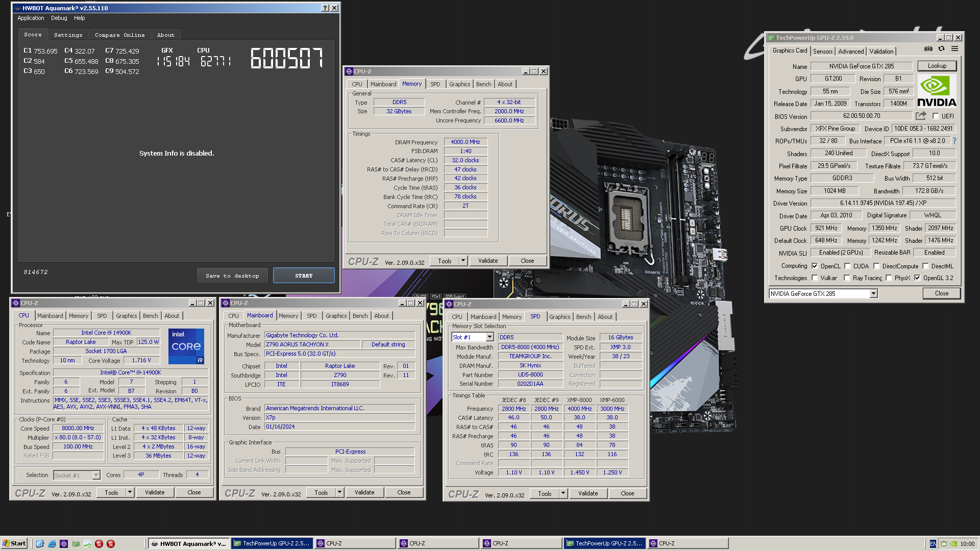980x551 pixels.
Task: Open Tools dropdown arrow in CPU-Z CPU window
Action: pos(130,492)
